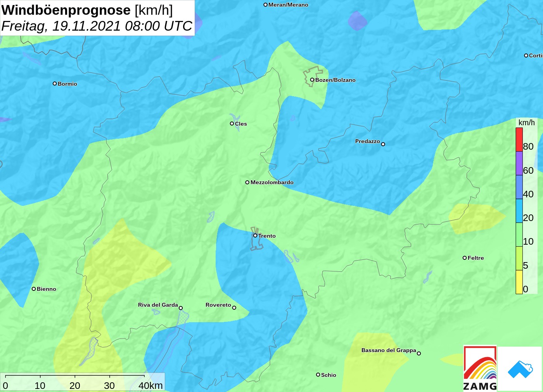Screen dimensions: 543x392
Task: Click the 40km scale bar label
Action: 150,385
